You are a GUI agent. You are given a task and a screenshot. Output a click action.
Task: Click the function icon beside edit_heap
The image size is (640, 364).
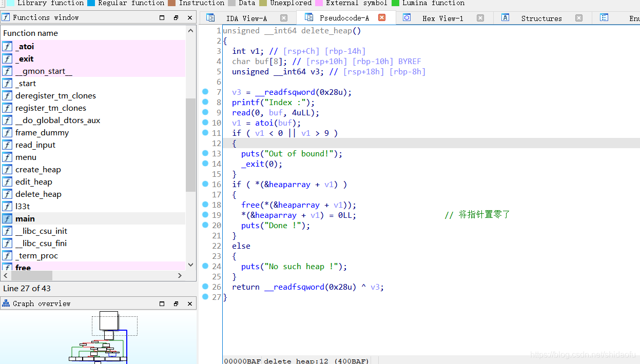point(7,181)
